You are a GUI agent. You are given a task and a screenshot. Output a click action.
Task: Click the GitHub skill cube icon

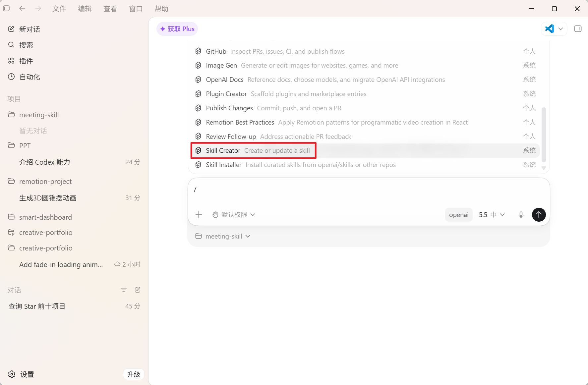pos(198,51)
